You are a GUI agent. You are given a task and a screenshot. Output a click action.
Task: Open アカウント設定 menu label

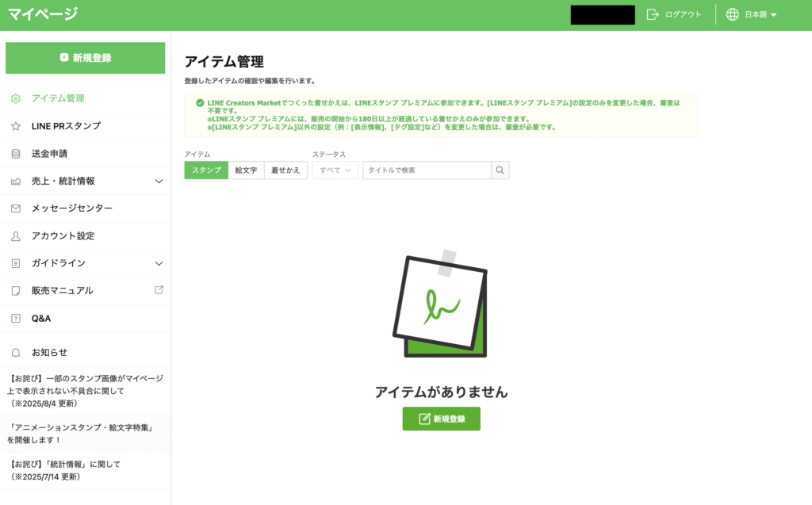point(63,236)
